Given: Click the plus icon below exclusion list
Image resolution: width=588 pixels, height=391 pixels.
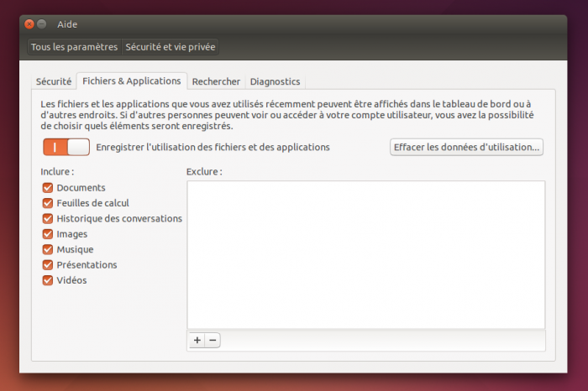Looking at the screenshot, I should point(197,341).
